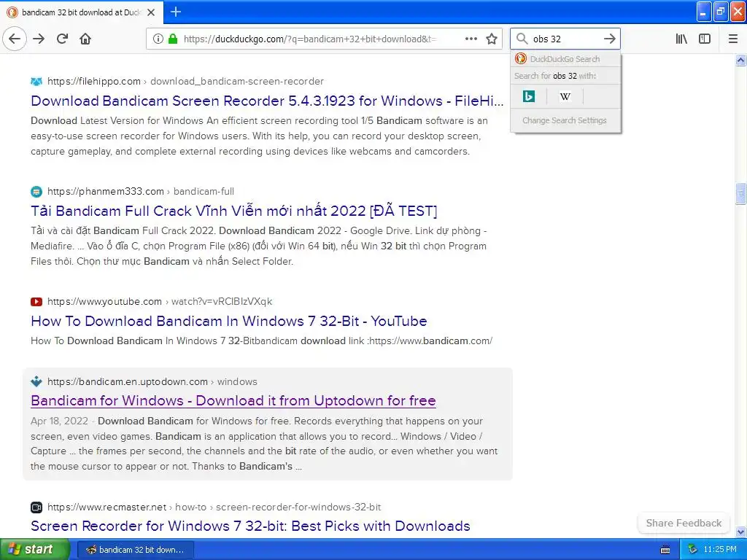Open page actions three-dot menu
This screenshot has width=747, height=560.
pos(471,39)
